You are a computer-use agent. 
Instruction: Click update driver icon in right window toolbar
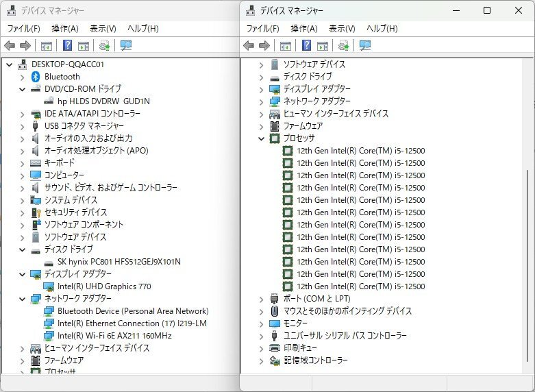pos(344,45)
